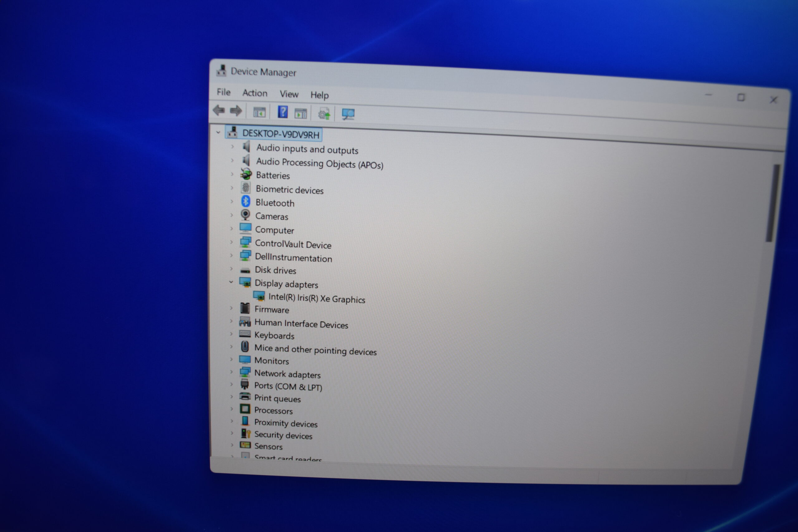This screenshot has width=798, height=532.
Task: Click the Batteries category icon
Action: click(x=246, y=175)
